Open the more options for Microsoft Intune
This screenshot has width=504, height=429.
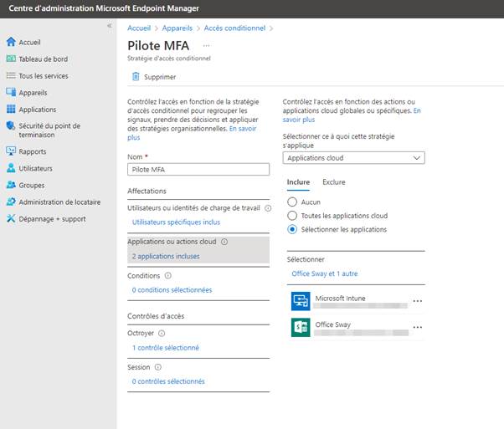coord(418,301)
